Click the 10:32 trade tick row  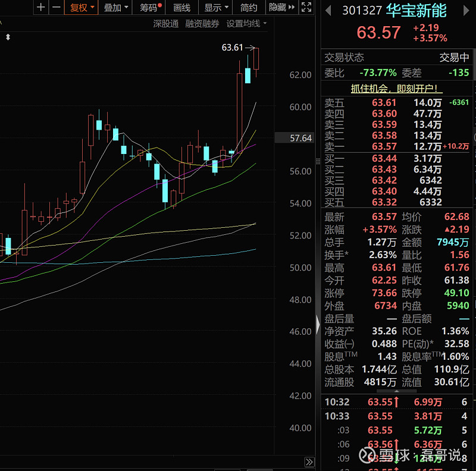[396, 402]
